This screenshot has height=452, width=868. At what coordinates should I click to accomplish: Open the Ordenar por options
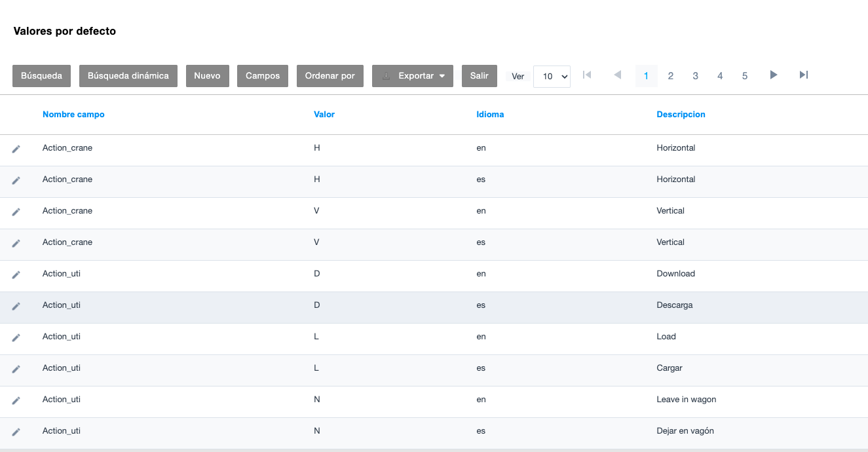[330, 76]
